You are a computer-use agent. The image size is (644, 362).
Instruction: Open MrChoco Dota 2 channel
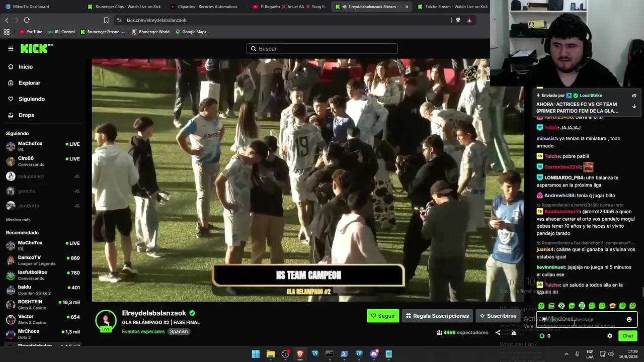[x=43, y=334]
